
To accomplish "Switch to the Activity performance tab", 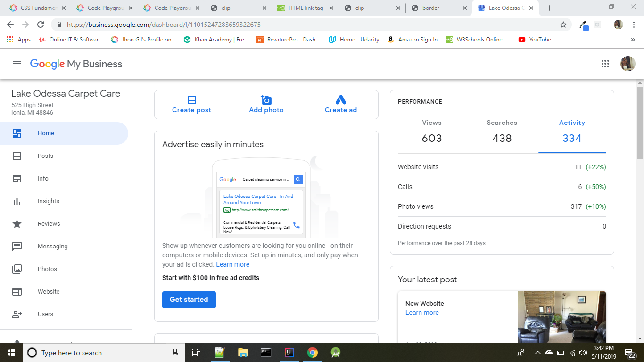I will (572, 131).
